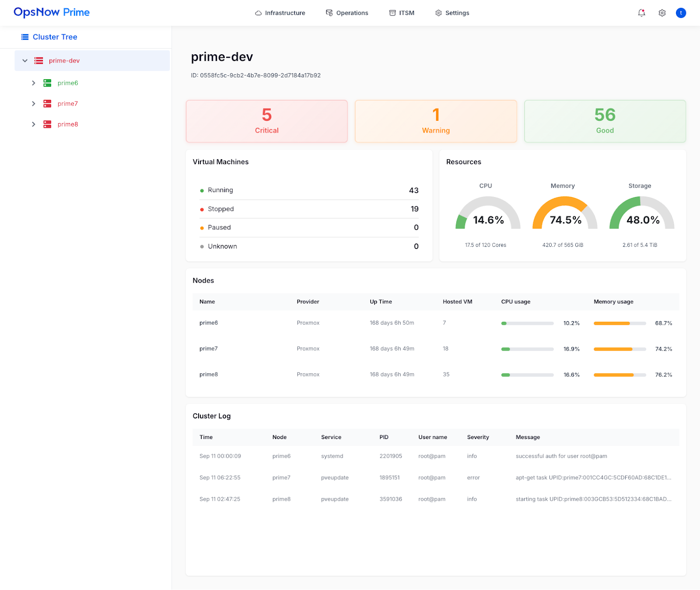Click the user avatar icon

[681, 13]
